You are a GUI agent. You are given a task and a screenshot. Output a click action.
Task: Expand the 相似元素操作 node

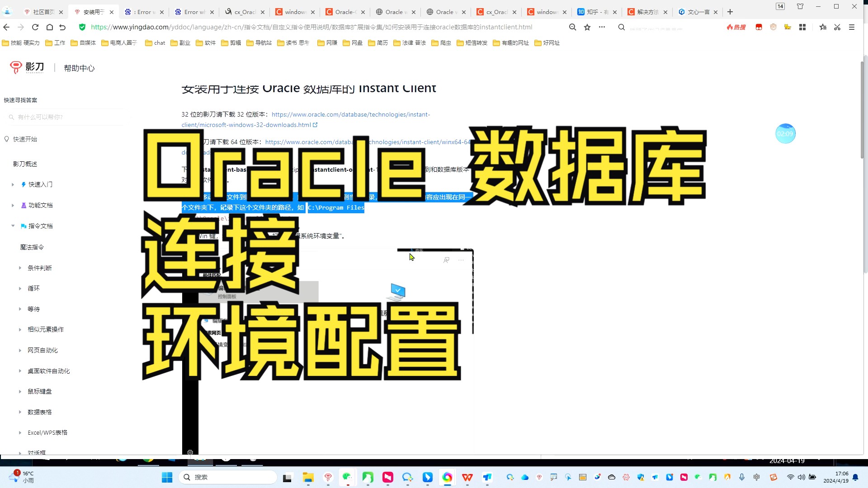pyautogui.click(x=20, y=329)
